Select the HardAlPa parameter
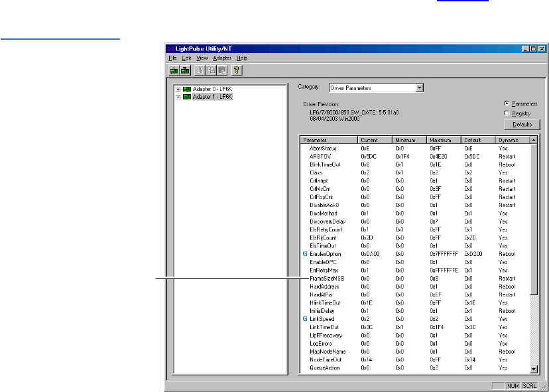 [x=320, y=294]
